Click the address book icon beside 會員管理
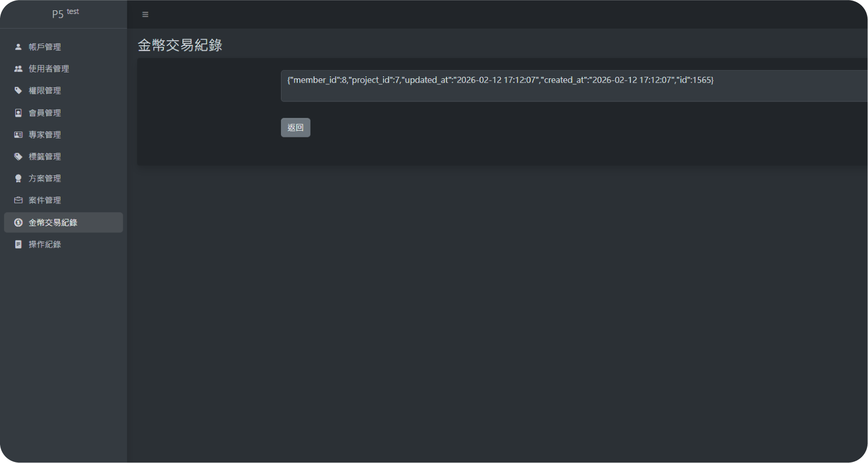This screenshot has width=868, height=463. (18, 113)
